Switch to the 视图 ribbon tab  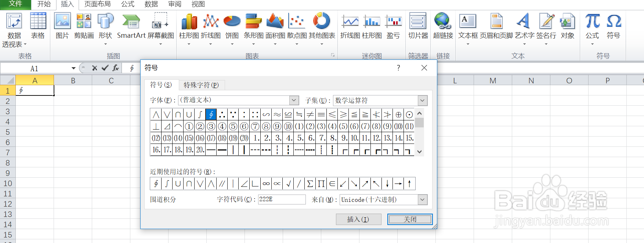[x=198, y=4]
